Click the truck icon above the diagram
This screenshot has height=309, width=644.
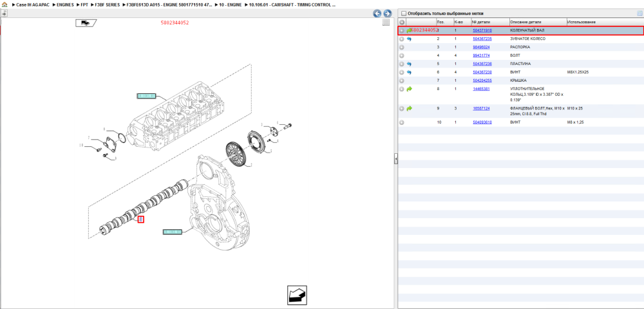click(86, 23)
